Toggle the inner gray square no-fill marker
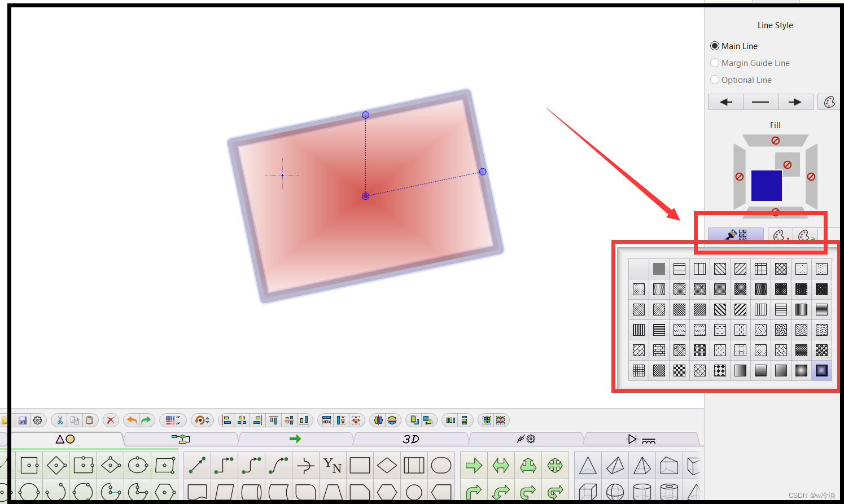 click(788, 165)
